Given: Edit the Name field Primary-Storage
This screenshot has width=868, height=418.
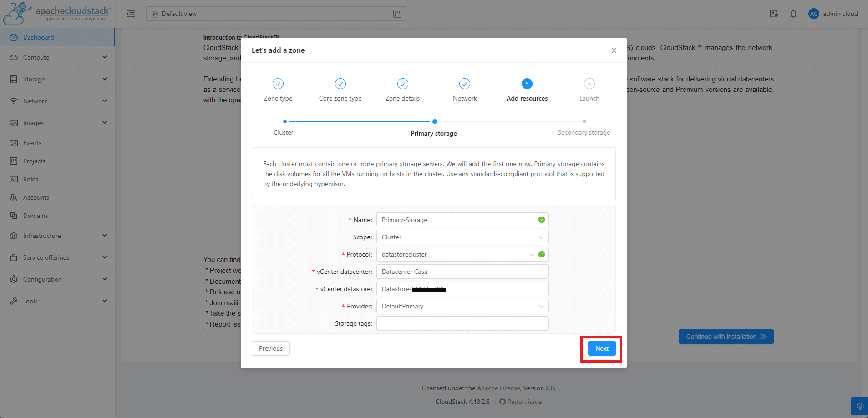Looking at the screenshot, I should coord(462,220).
